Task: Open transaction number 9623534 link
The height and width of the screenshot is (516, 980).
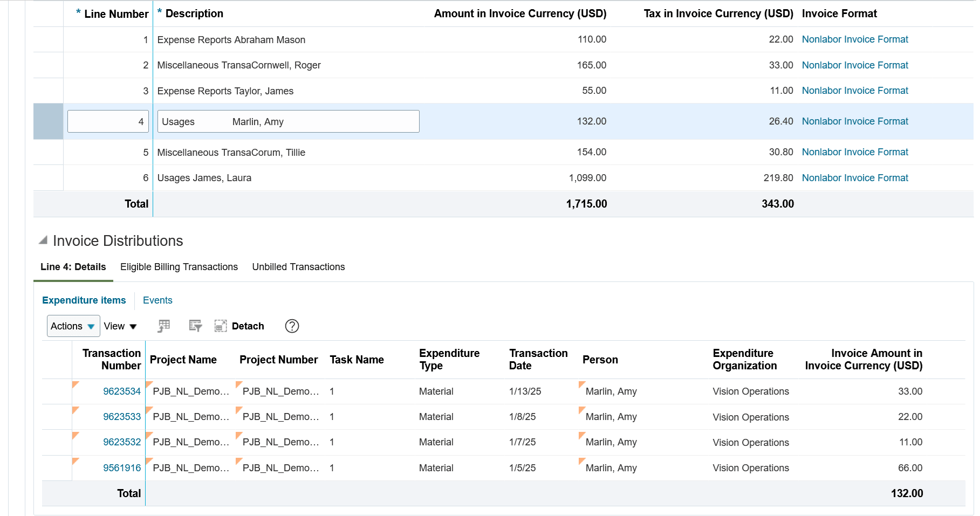Action: (122, 391)
